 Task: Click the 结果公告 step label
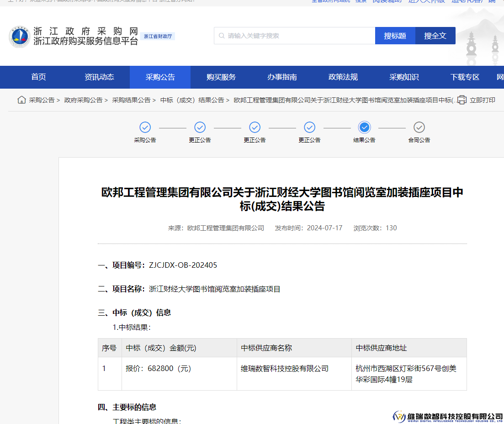coord(364,140)
